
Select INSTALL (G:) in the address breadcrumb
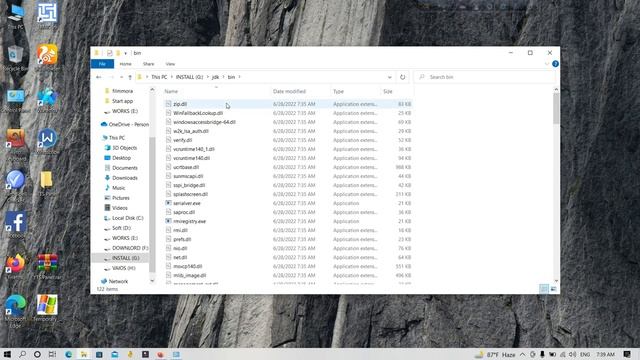pos(189,77)
